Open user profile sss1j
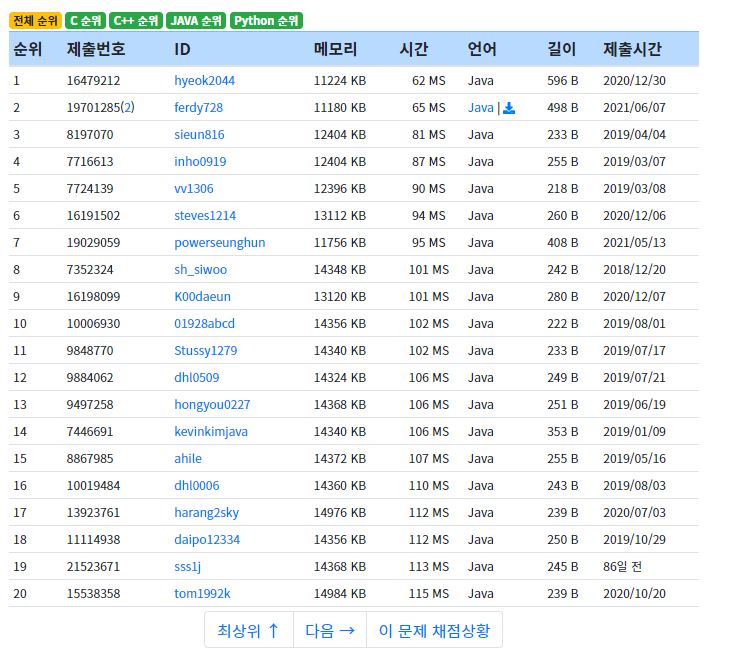Image resolution: width=729 pixels, height=651 pixels. (x=187, y=566)
